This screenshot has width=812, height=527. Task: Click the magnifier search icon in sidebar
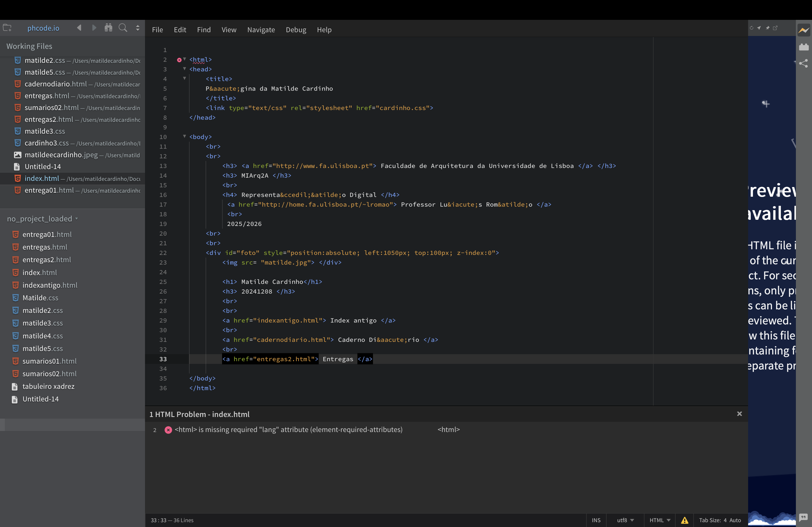click(x=123, y=28)
